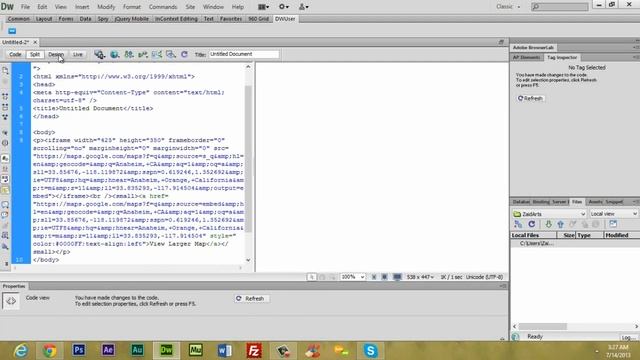Click the tablet size icon in status bar
This screenshot has width=640, height=360.
pos(384,277)
